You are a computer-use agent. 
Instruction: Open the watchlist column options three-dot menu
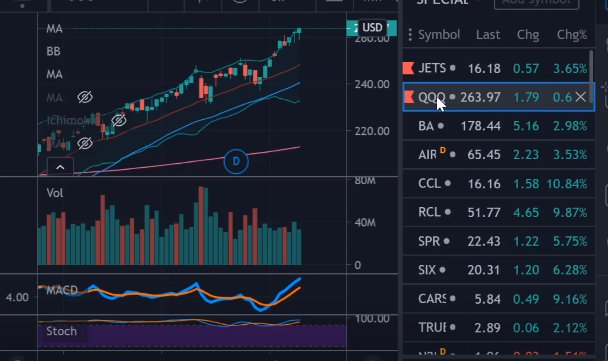point(410,35)
